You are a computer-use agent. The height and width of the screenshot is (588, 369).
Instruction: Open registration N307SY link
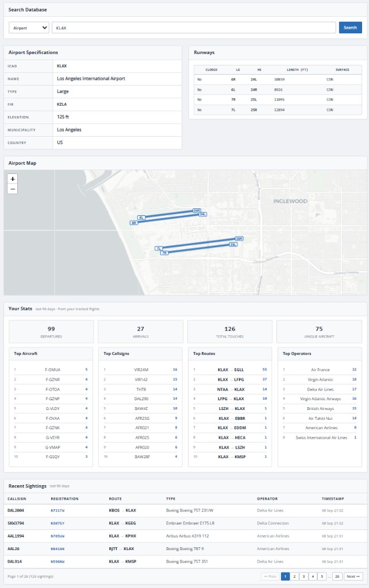pos(57,523)
